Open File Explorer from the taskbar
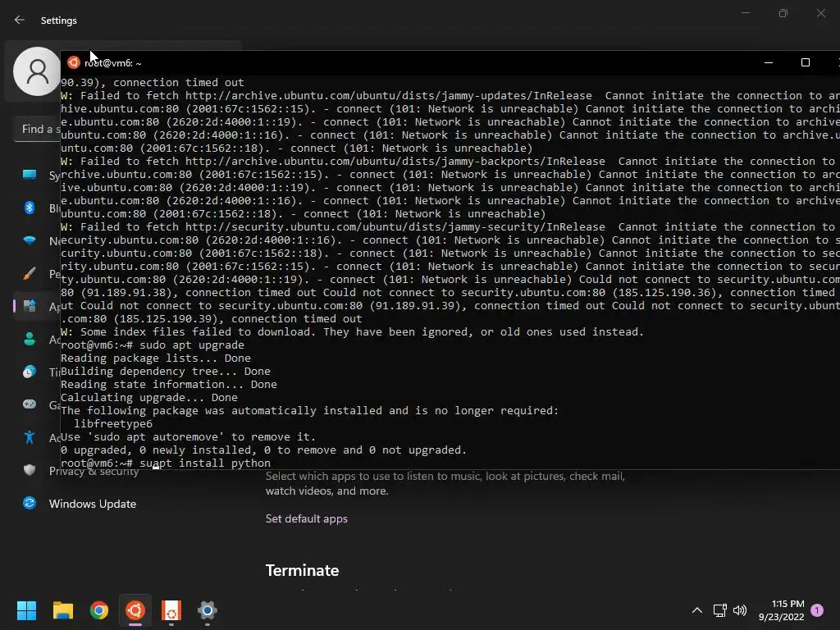Screen dimensions: 840x630 tap(62, 610)
